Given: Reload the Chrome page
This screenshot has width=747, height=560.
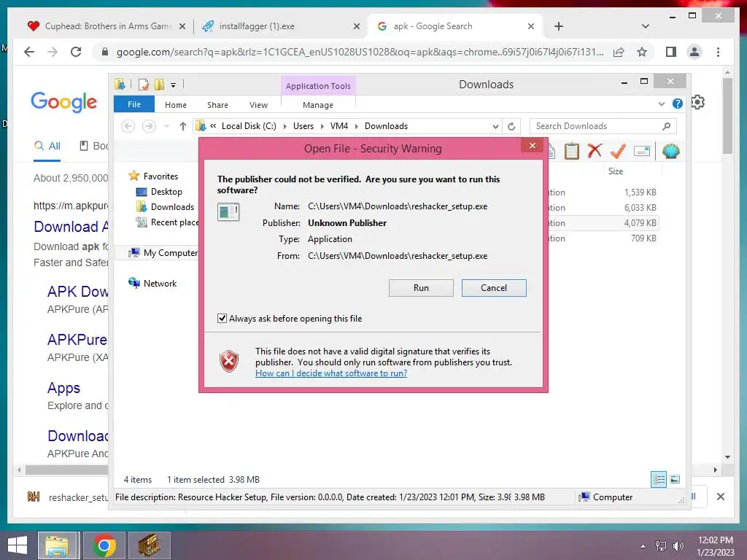Looking at the screenshot, I should (x=76, y=52).
